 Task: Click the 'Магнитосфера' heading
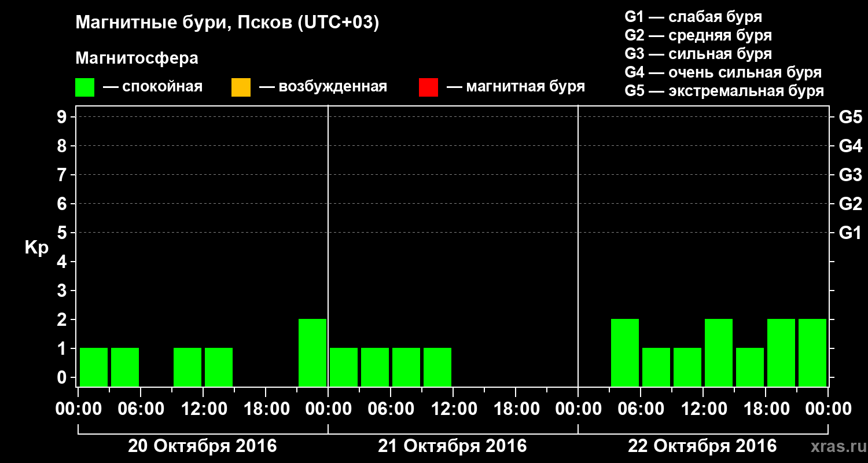(x=137, y=58)
